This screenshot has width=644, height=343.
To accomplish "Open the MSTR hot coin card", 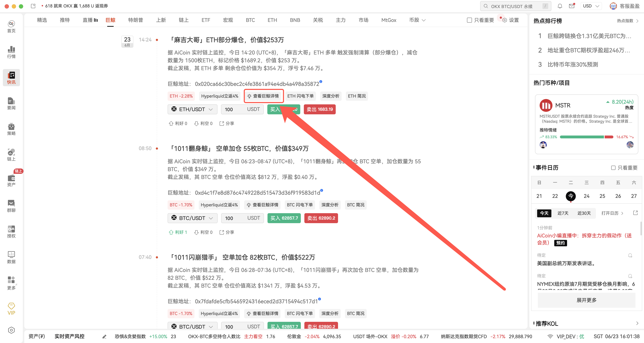I will click(586, 124).
